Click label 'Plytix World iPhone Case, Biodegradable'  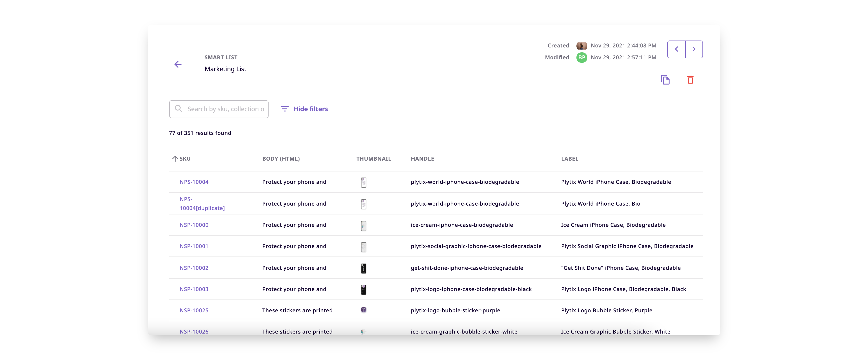tap(616, 182)
